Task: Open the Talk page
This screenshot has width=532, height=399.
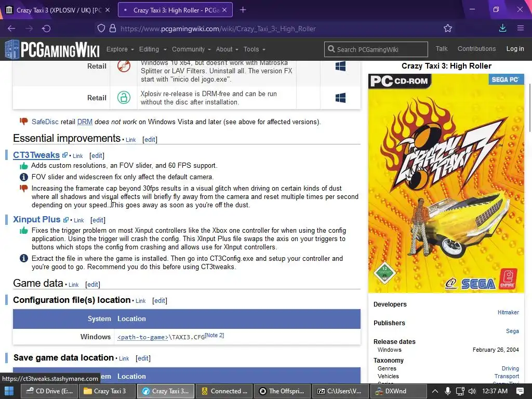Action: coord(442,48)
